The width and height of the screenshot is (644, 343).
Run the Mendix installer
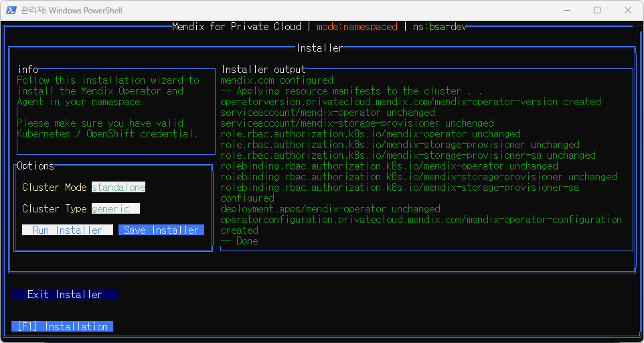click(x=68, y=230)
